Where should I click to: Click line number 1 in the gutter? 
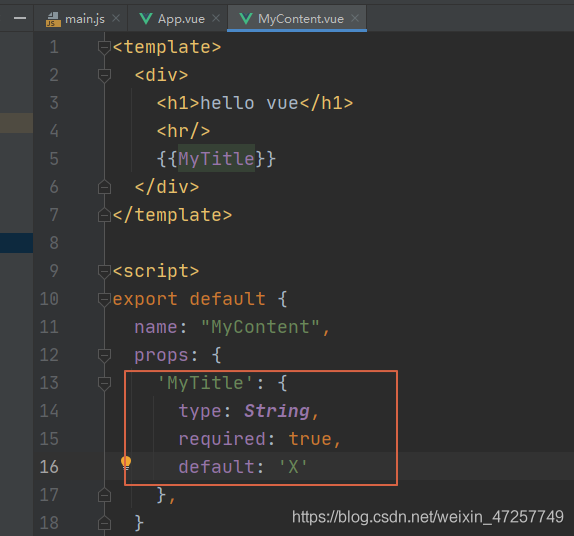(x=54, y=47)
